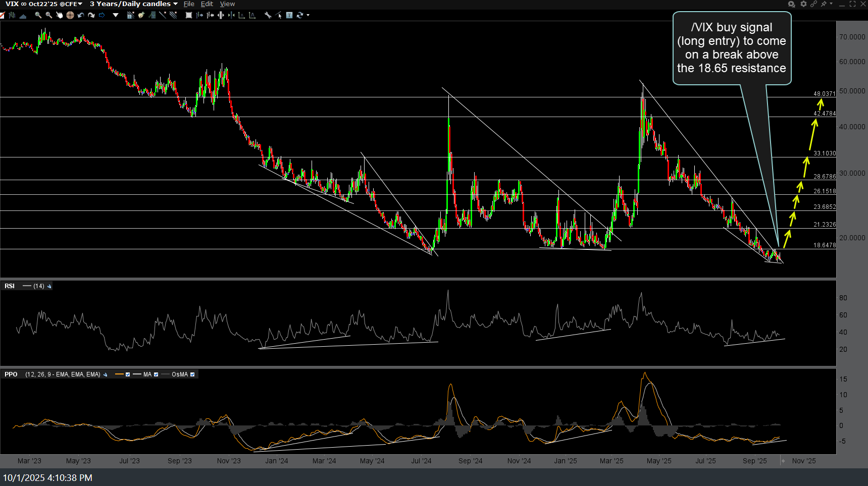Open RSI indicator wrench settings
Image resolution: width=868 pixels, height=486 pixels.
49,286
